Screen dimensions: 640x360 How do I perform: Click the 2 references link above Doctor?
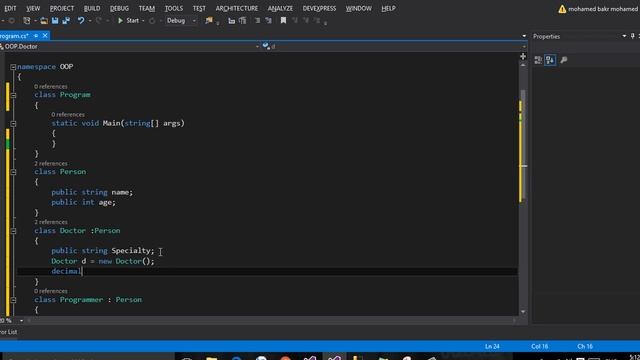click(51, 222)
